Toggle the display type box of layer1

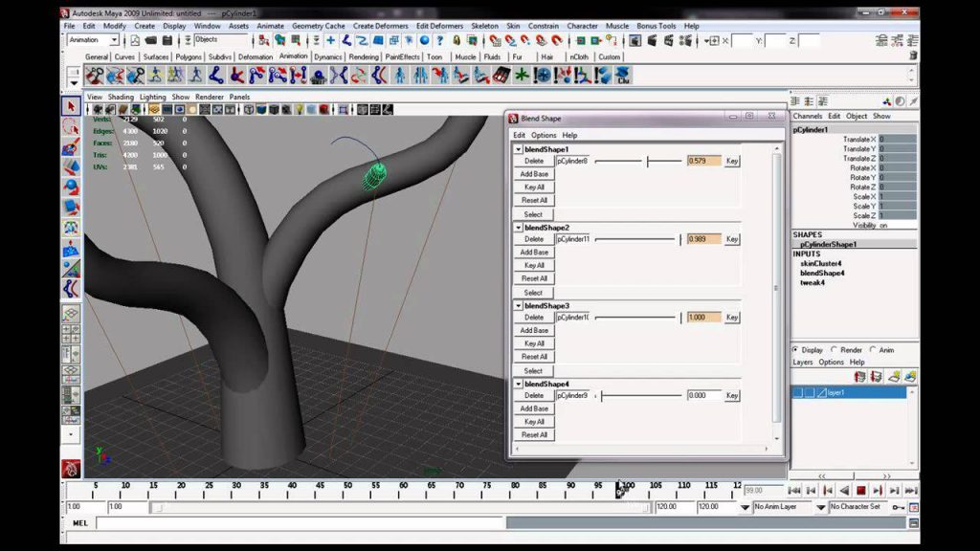pos(810,393)
